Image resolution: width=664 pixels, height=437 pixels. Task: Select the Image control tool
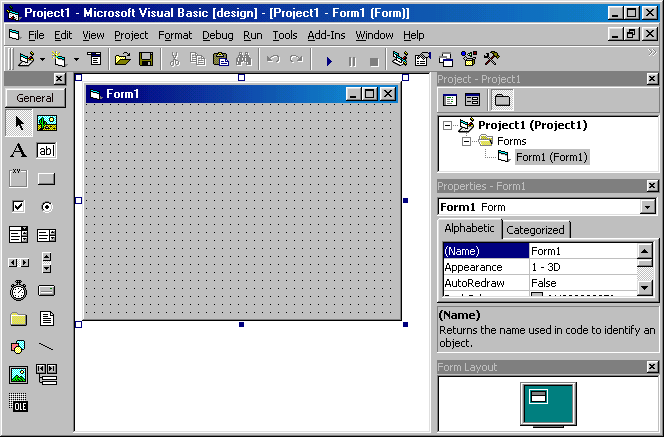(x=18, y=375)
